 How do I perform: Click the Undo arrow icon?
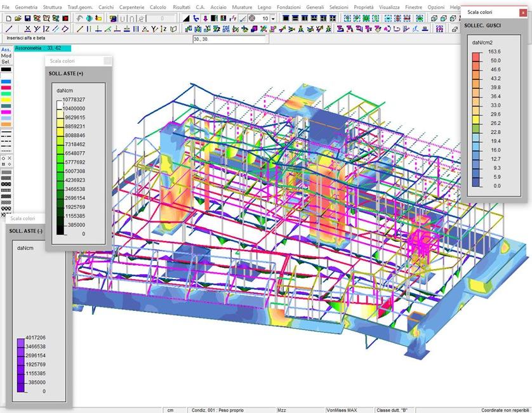(x=79, y=18)
